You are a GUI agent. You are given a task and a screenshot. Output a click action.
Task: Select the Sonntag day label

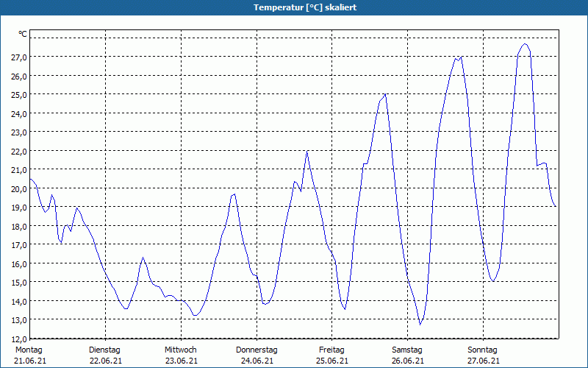point(483,350)
